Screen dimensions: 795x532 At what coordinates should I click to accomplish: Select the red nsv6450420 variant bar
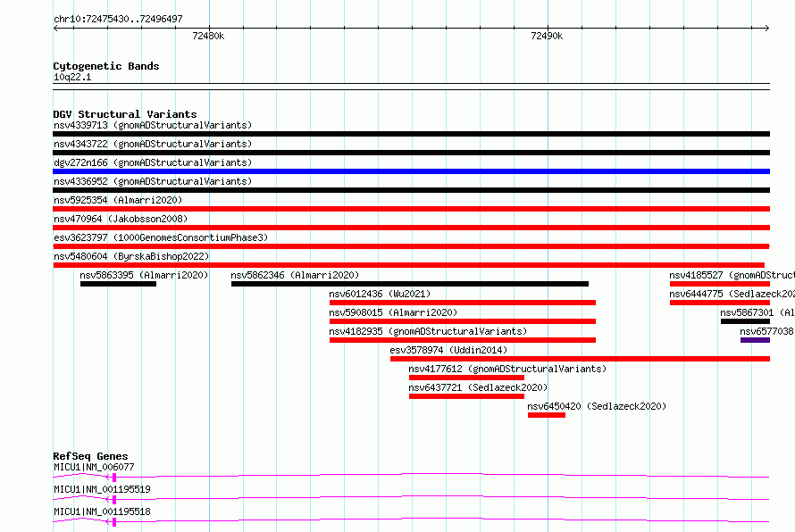(x=547, y=415)
